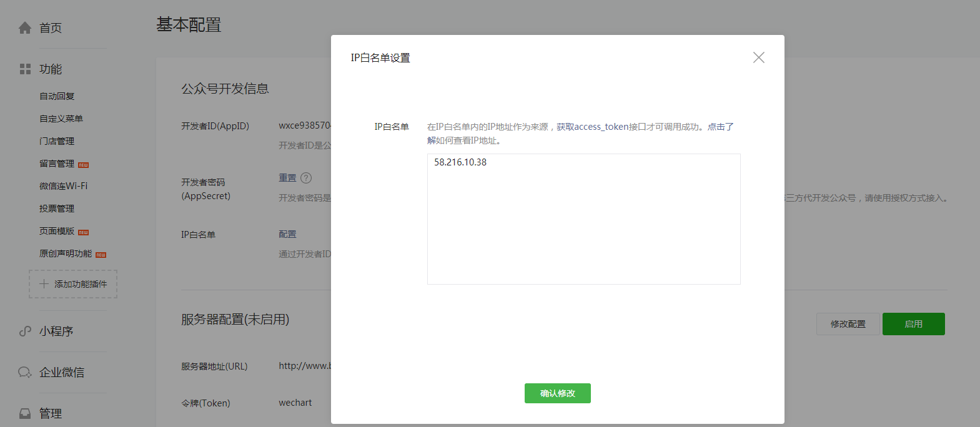The height and width of the screenshot is (427, 980).
Task: Click the new badge next to 原创声明功能
Action: 101,255
